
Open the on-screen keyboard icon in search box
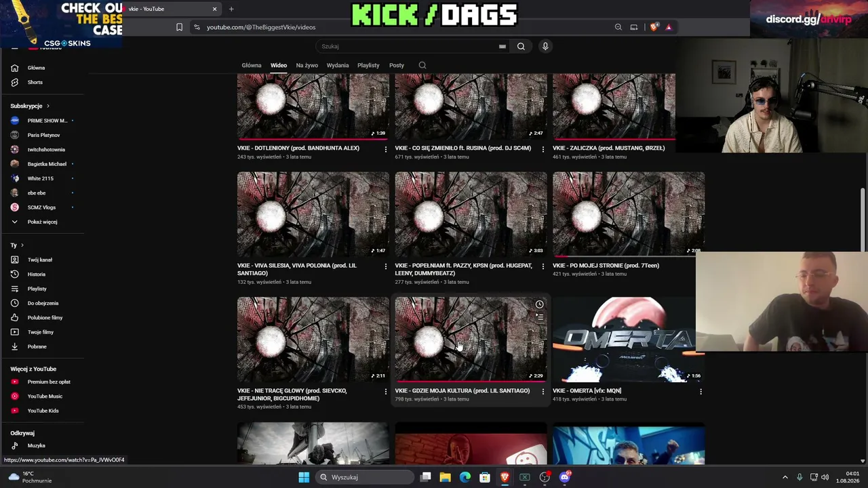[502, 46]
